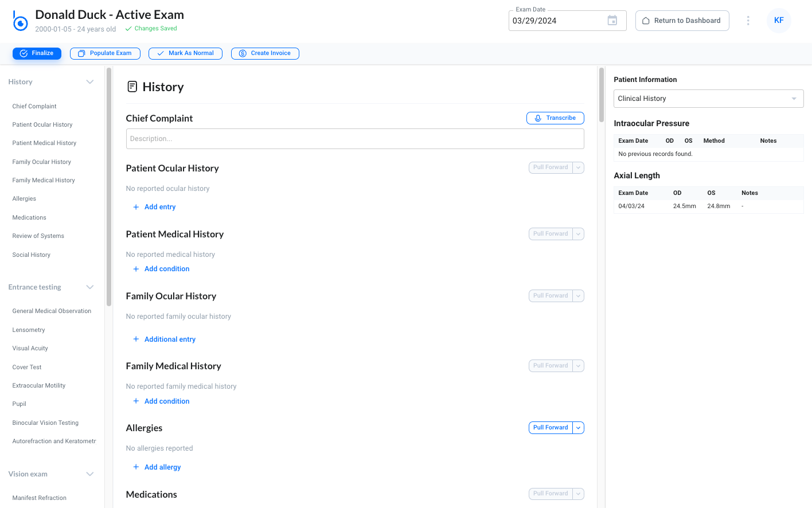Collapse the Entrance testing sidebar section
The height and width of the screenshot is (508, 812).
90,287
